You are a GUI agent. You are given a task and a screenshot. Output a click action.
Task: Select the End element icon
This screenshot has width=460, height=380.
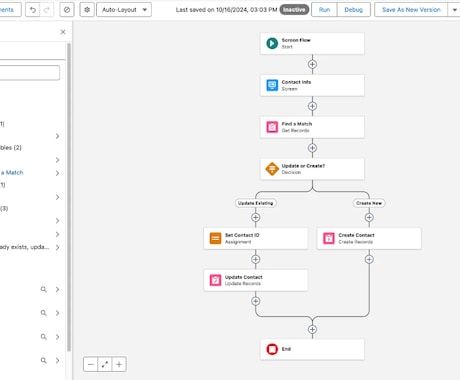[x=272, y=349]
